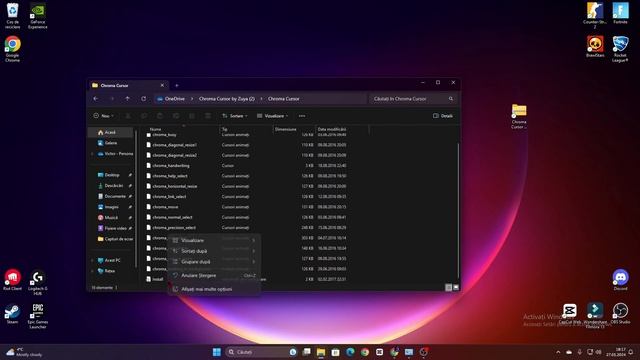Image resolution: width=640 pixels, height=360 pixels.
Task: Toggle the Detalii pane button
Action: pos(443,116)
